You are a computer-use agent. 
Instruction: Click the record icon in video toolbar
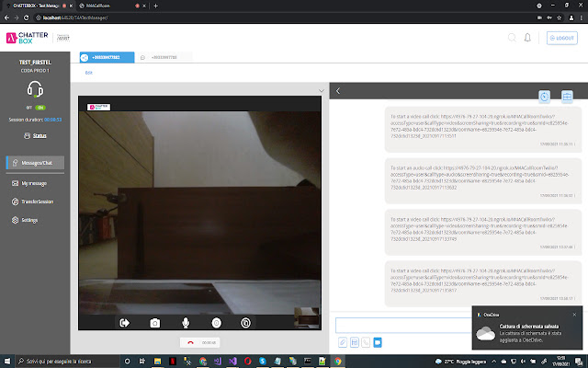216,323
